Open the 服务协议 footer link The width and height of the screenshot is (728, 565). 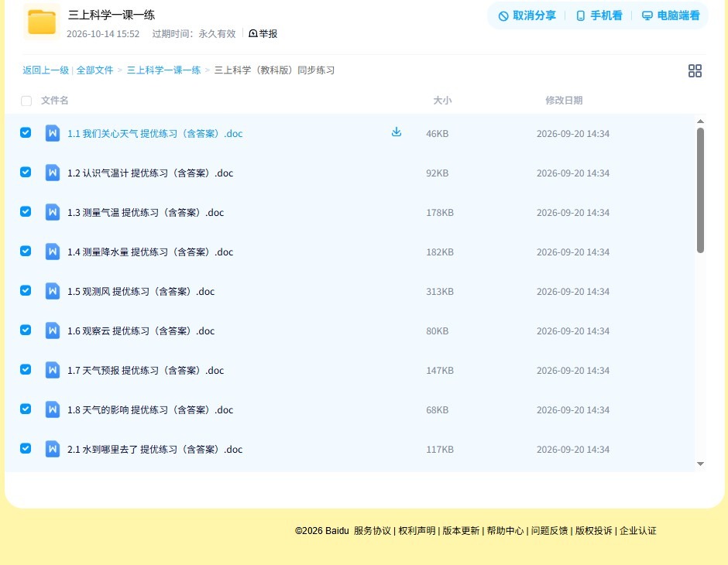[373, 531]
